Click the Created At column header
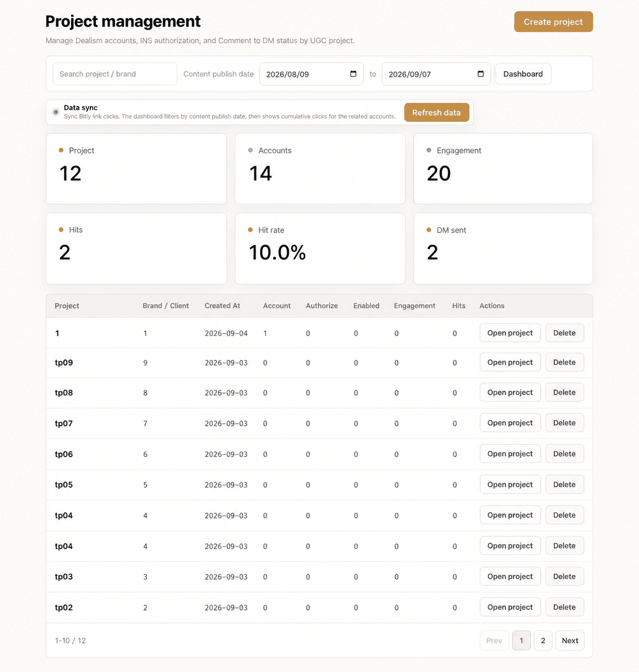The width and height of the screenshot is (639, 672). [223, 306]
